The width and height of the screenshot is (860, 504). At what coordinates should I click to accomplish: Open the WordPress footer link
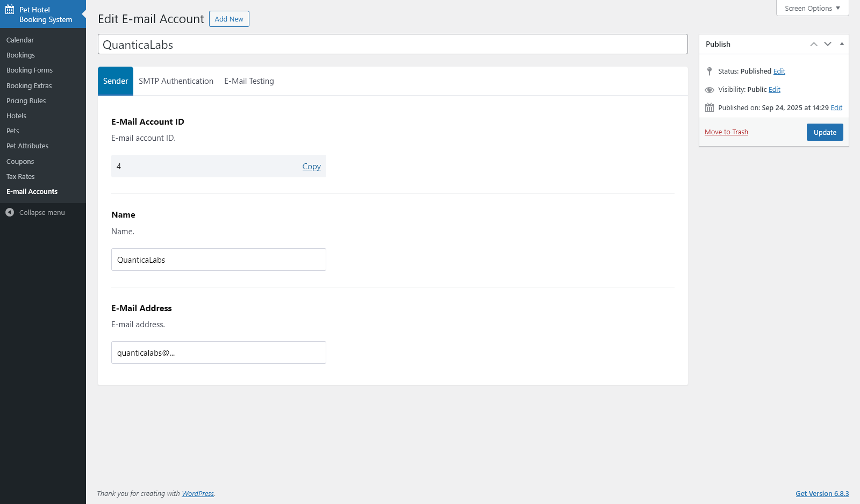198,494
